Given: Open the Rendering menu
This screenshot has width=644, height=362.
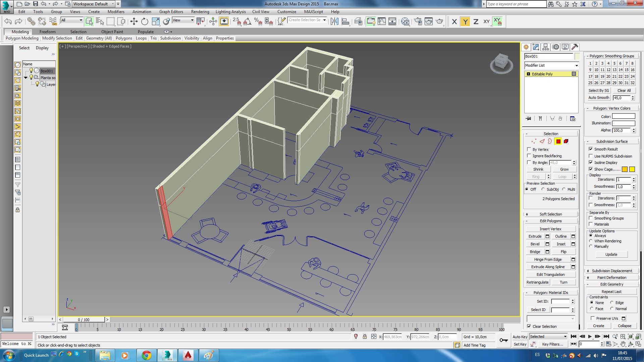Looking at the screenshot, I should tap(200, 12).
